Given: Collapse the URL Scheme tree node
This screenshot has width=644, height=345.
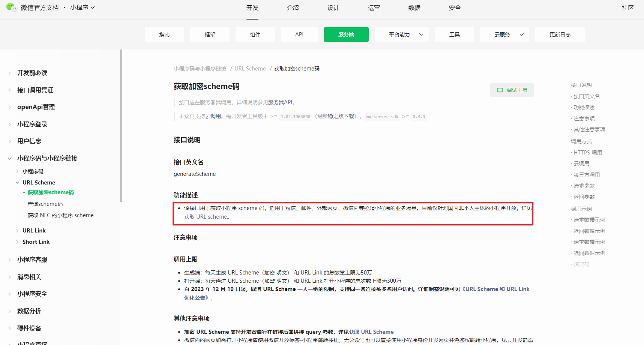Looking at the screenshot, I should tap(39, 183).
